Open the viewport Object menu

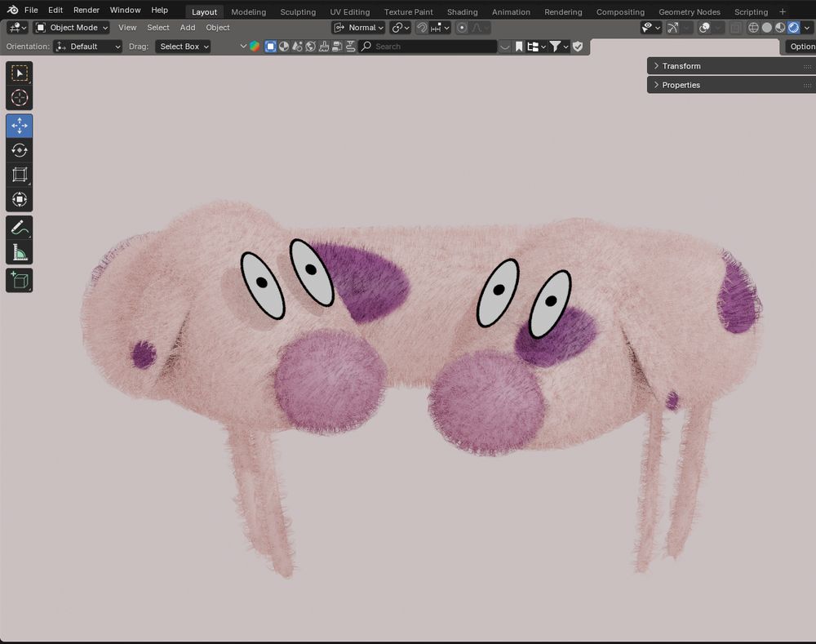pos(218,28)
